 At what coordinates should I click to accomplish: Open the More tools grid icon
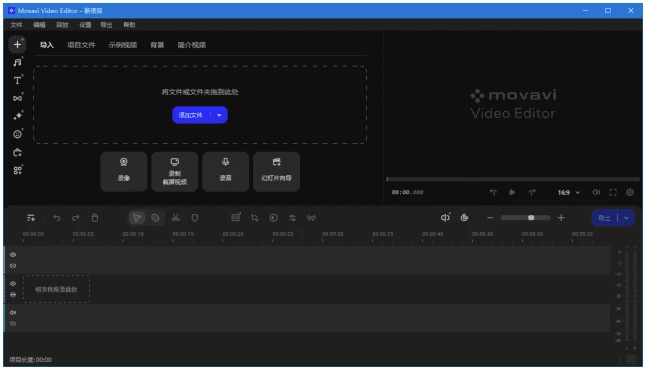click(x=17, y=170)
